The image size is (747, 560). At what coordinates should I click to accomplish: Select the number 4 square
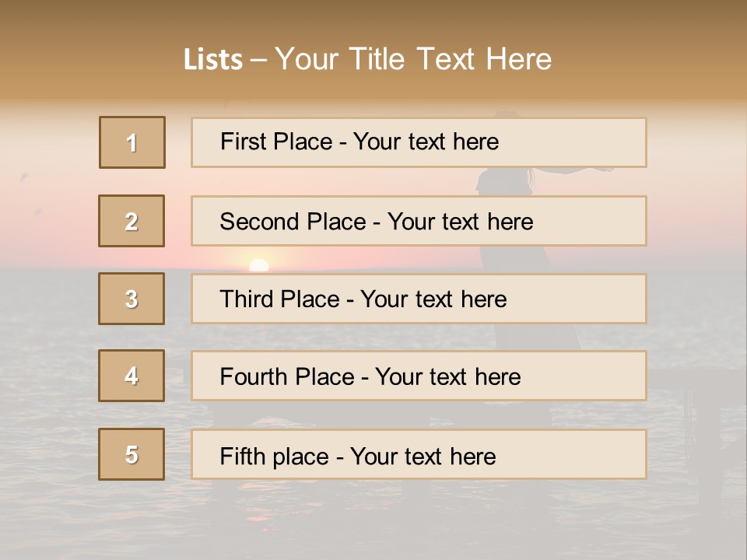tap(132, 376)
